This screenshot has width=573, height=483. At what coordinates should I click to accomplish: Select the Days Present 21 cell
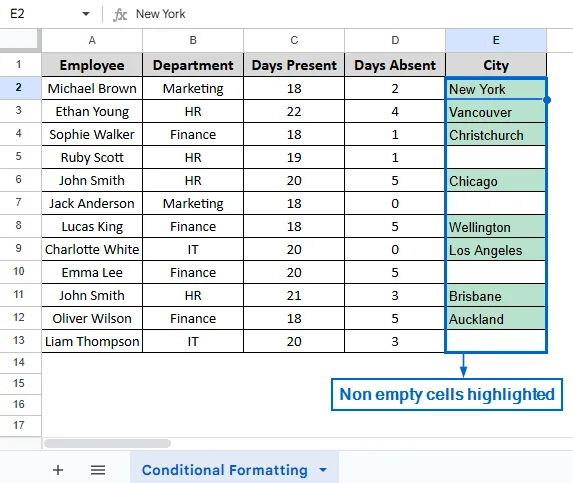pos(294,295)
